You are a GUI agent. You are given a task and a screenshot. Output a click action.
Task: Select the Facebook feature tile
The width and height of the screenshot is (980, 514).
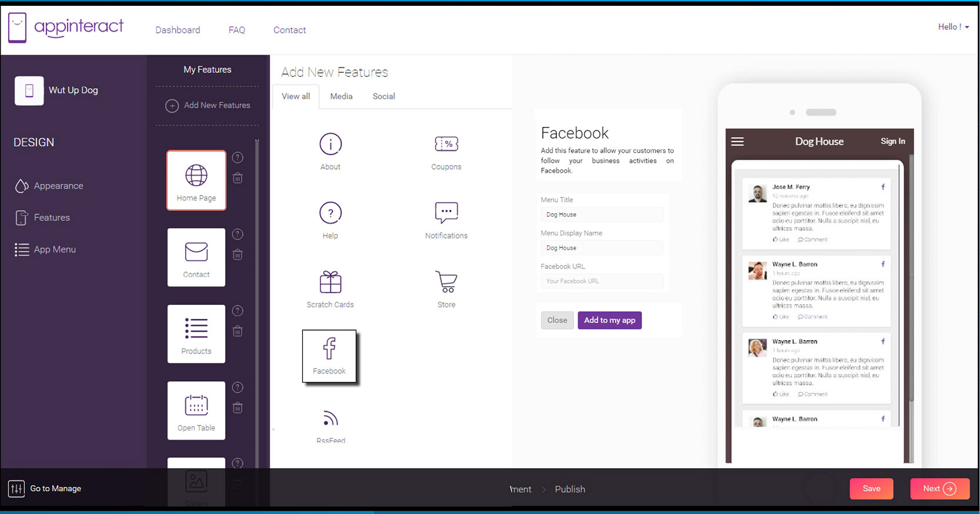click(329, 356)
